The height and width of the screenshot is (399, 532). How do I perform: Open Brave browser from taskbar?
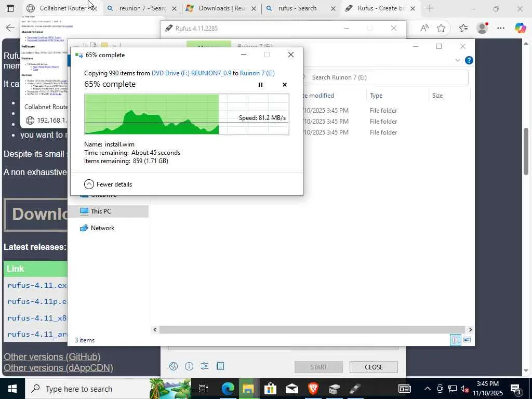pos(313,389)
